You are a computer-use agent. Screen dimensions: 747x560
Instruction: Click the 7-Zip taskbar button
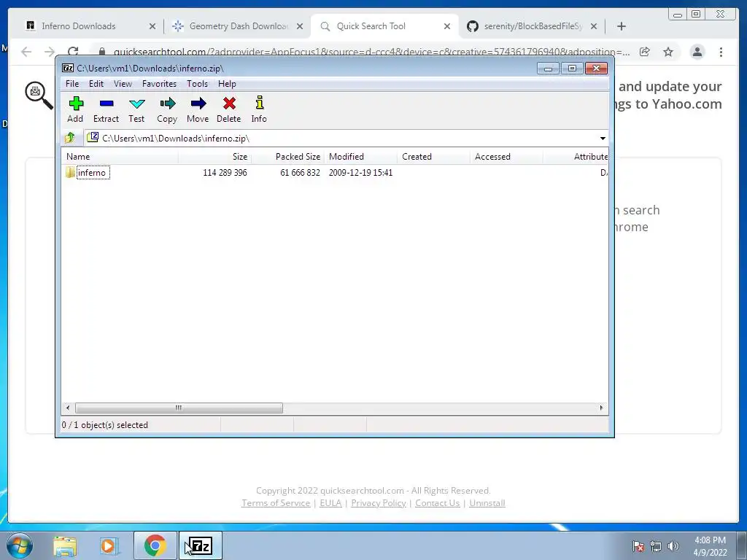(201, 545)
